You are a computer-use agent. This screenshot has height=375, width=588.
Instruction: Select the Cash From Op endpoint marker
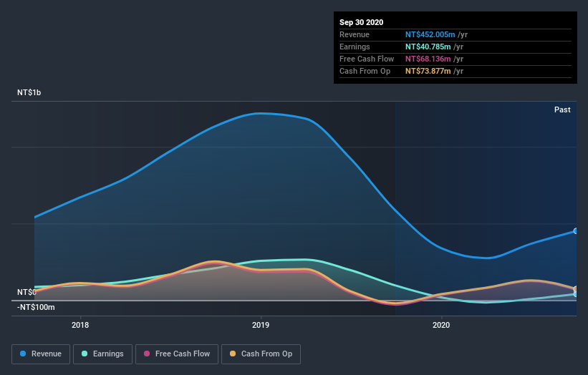[x=576, y=289]
